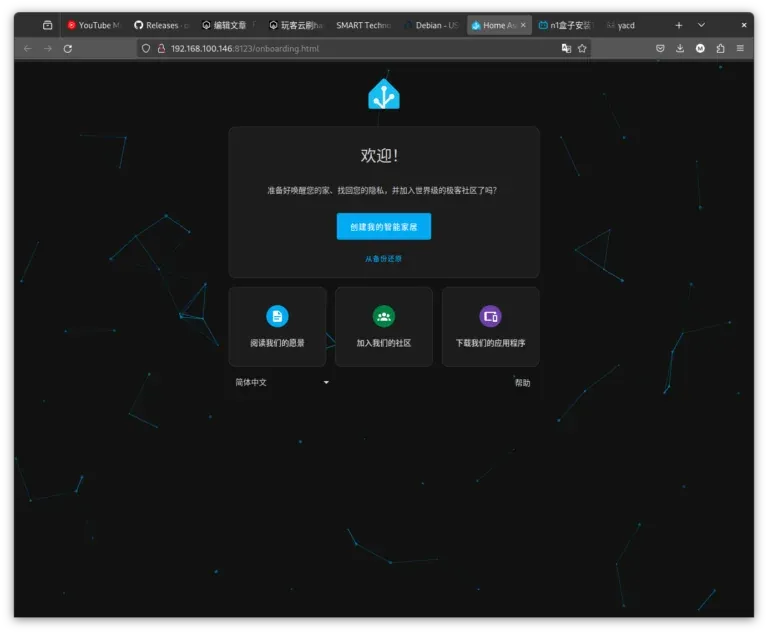Viewport: 768px width, 633px height.
Task: Switch to Releases GitHub tab
Action: click(161, 25)
